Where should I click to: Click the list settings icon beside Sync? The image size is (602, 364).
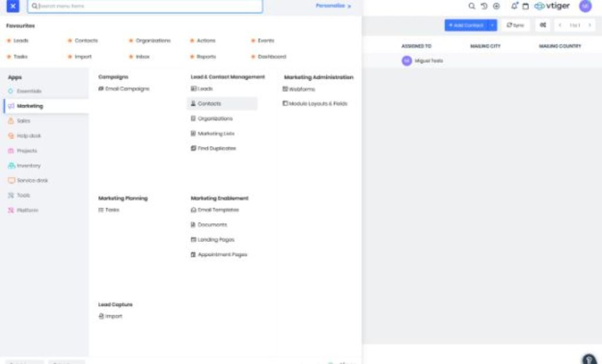pos(543,25)
